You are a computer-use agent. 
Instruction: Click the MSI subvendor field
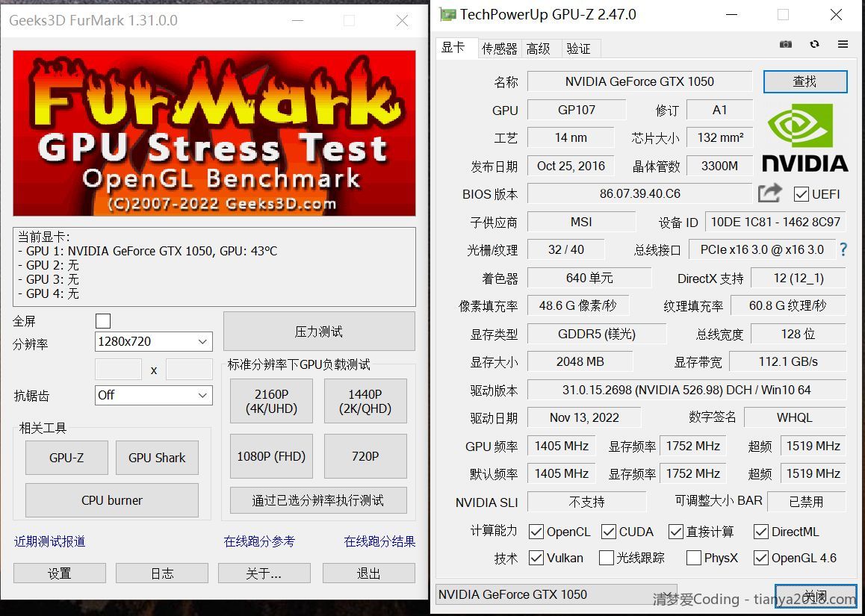click(x=581, y=222)
